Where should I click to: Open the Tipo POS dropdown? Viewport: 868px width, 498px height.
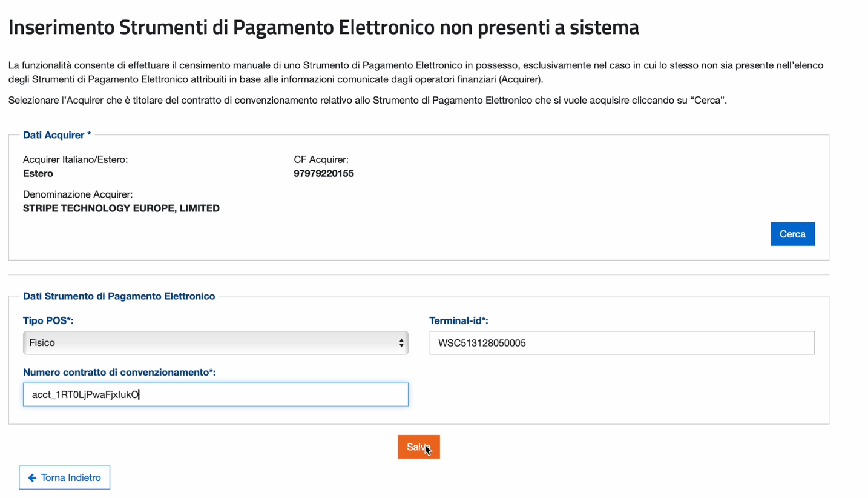pos(215,342)
